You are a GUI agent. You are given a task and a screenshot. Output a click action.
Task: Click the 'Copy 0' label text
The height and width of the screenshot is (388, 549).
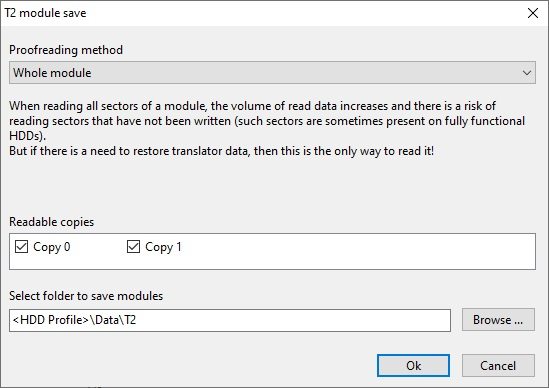point(52,247)
